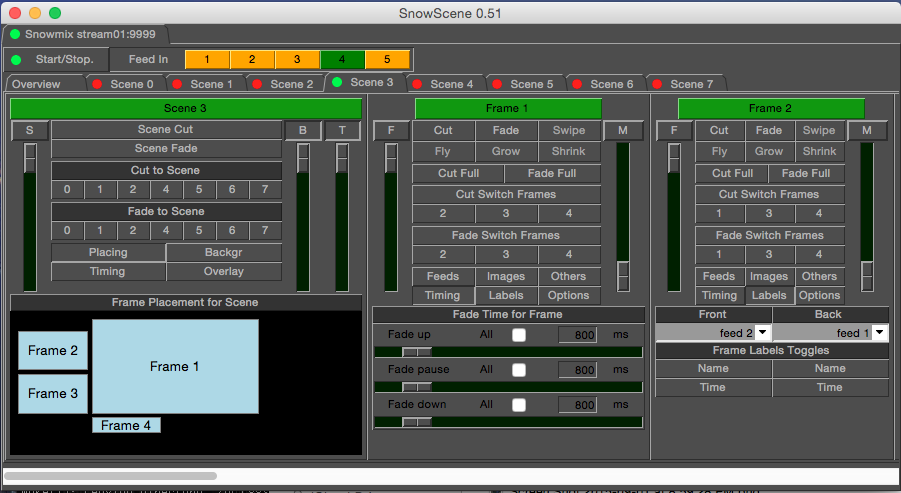Viewport: 901px width, 493px height.
Task: Click the Scene Cut button
Action: tap(166, 129)
